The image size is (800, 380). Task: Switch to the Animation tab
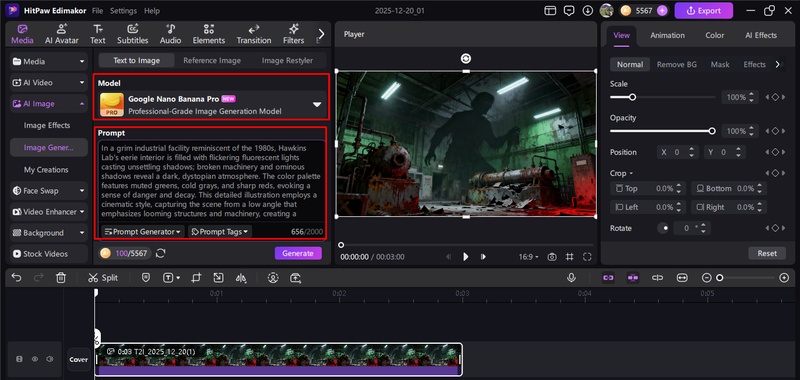(x=667, y=35)
